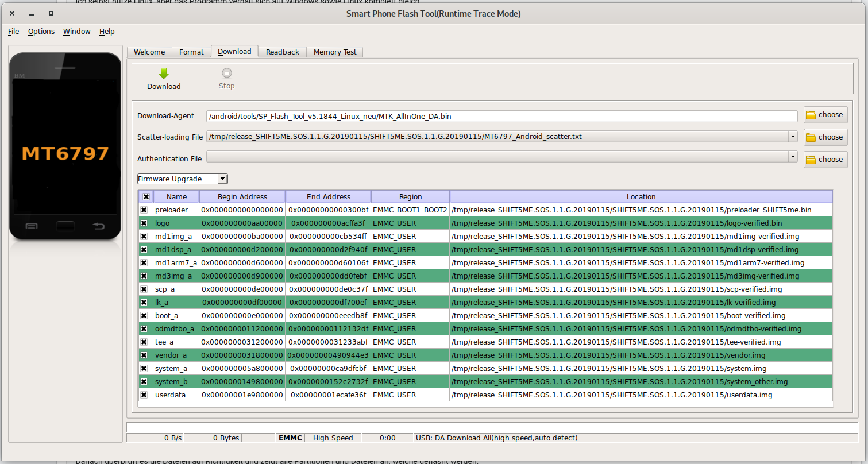
Task: Click the phone's menu key icon
Action: coord(32,226)
